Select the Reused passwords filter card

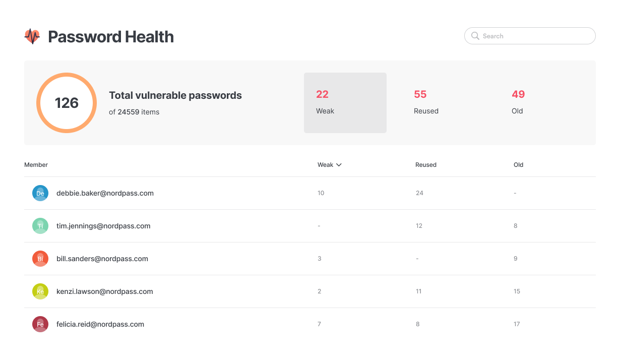[x=443, y=103]
